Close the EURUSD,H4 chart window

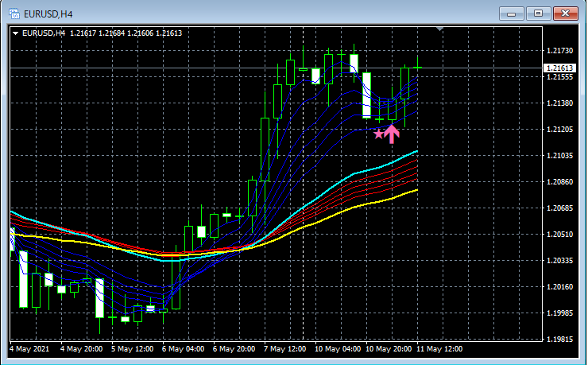click(566, 14)
